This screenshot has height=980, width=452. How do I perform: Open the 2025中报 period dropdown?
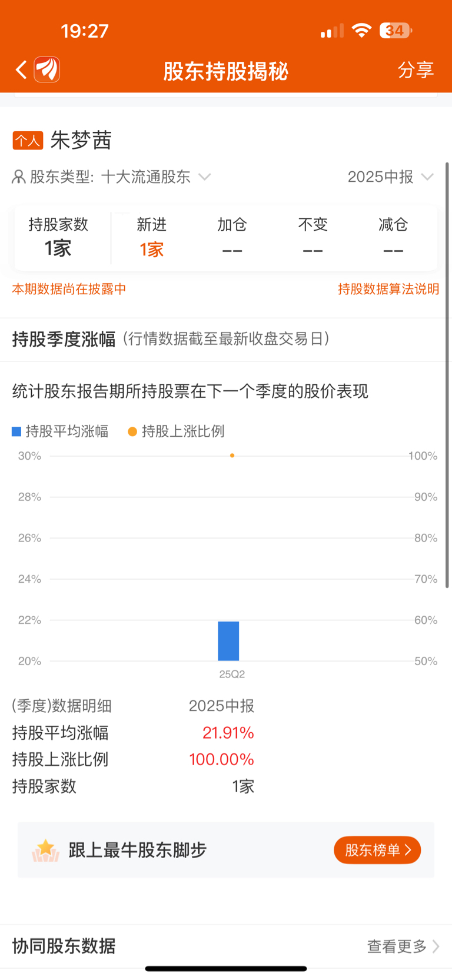(390, 177)
